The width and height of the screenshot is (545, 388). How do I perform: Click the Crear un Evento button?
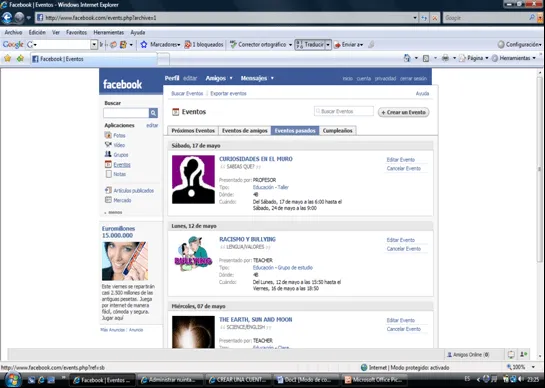pyautogui.click(x=404, y=112)
